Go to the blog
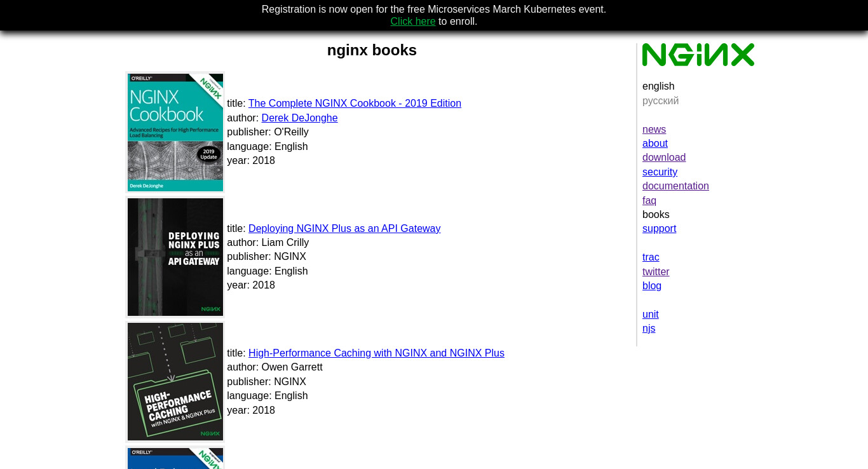 point(652,286)
